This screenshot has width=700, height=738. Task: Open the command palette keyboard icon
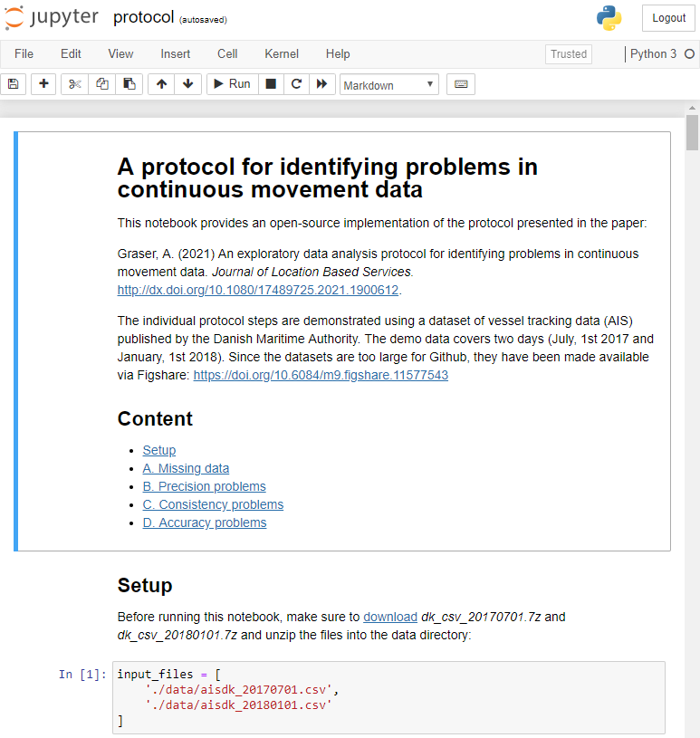[461, 84]
